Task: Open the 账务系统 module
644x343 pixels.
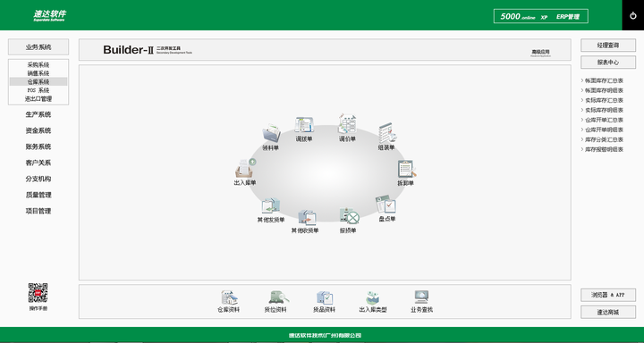Action: [38, 146]
